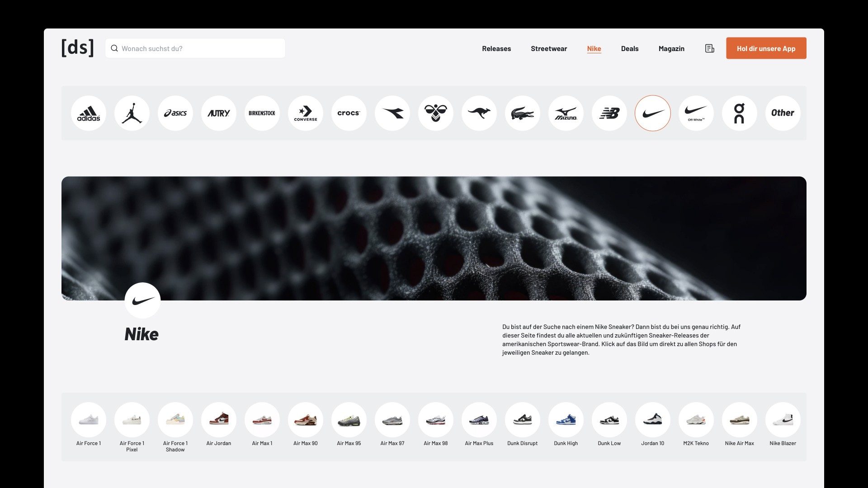Image resolution: width=868 pixels, height=488 pixels.
Task: Select the Hummel bee brand logo
Action: tap(436, 113)
